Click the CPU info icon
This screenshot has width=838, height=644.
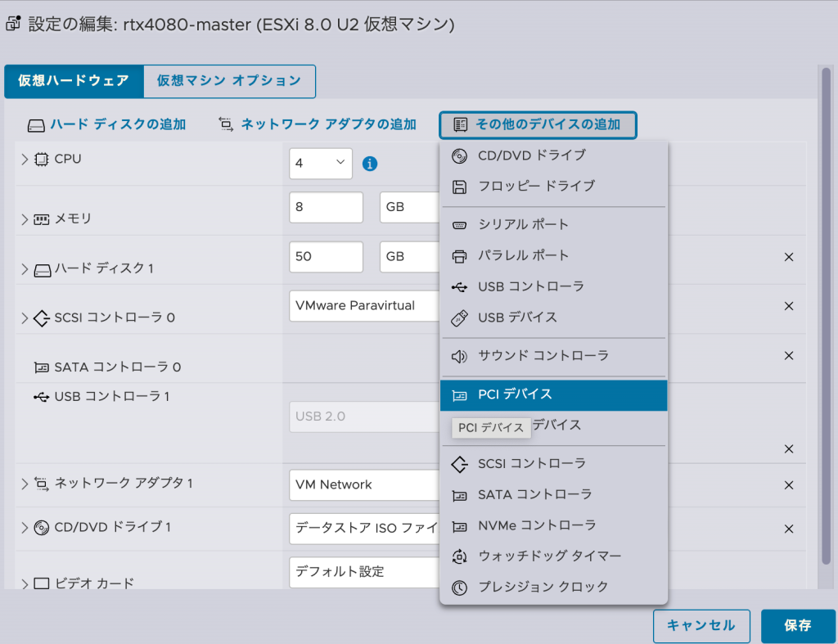[370, 164]
